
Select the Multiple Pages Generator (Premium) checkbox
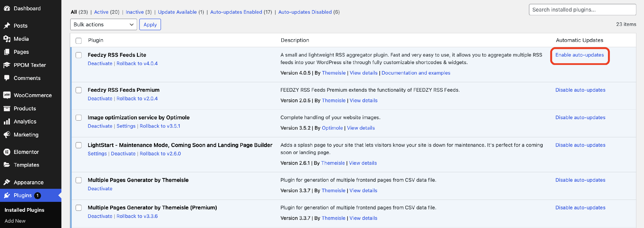[x=79, y=208]
